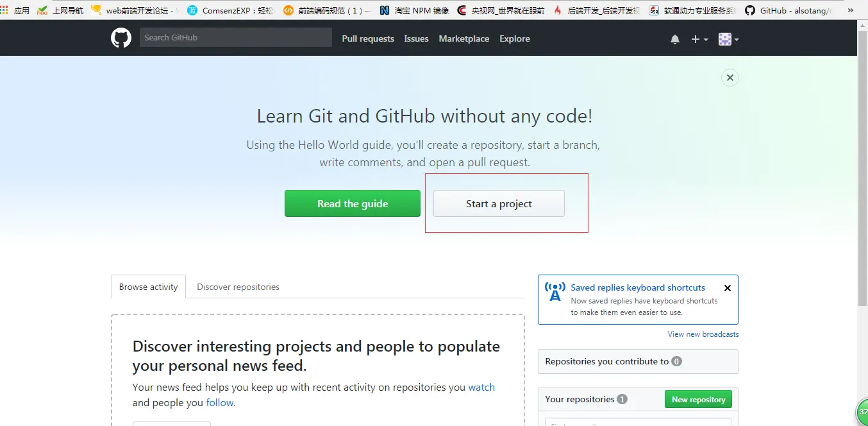Click the contribute-to count badge 0

[x=676, y=361]
